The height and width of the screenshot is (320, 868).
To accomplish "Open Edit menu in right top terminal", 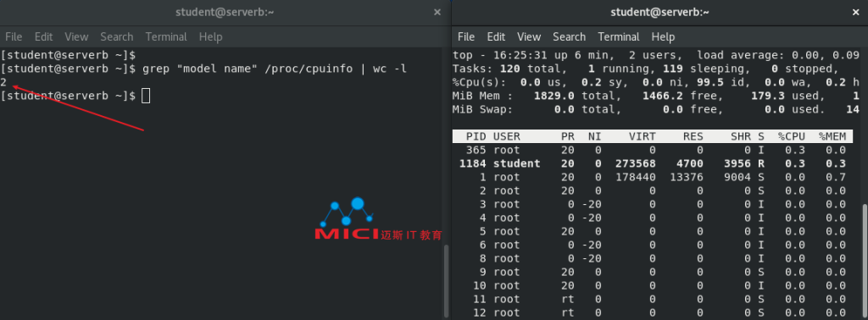I will 496,37.
